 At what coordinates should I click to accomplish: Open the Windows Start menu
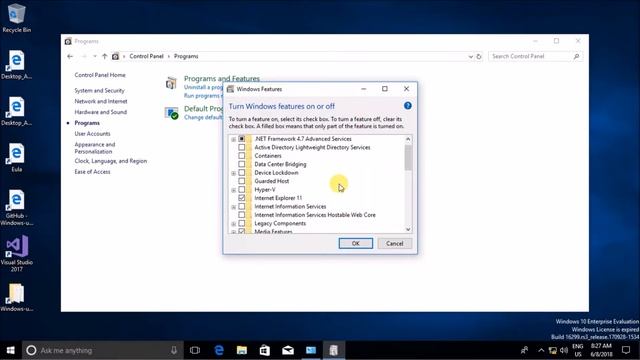click(x=11, y=350)
